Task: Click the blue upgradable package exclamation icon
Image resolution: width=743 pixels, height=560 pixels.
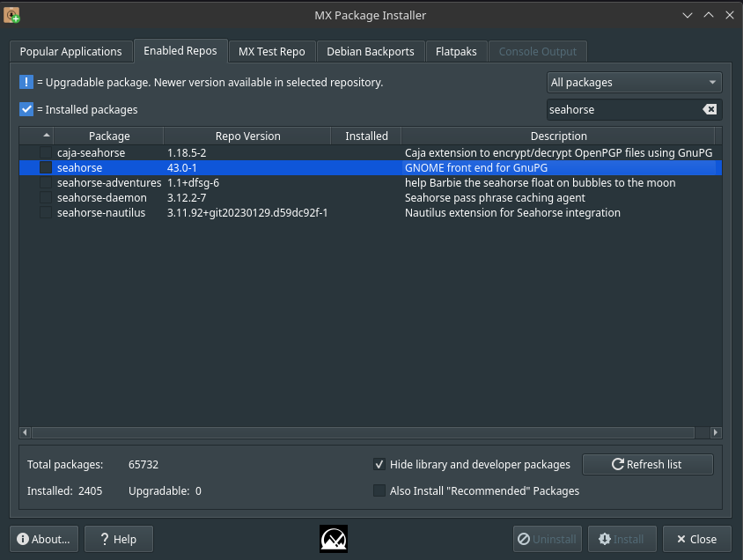Action: [x=26, y=82]
